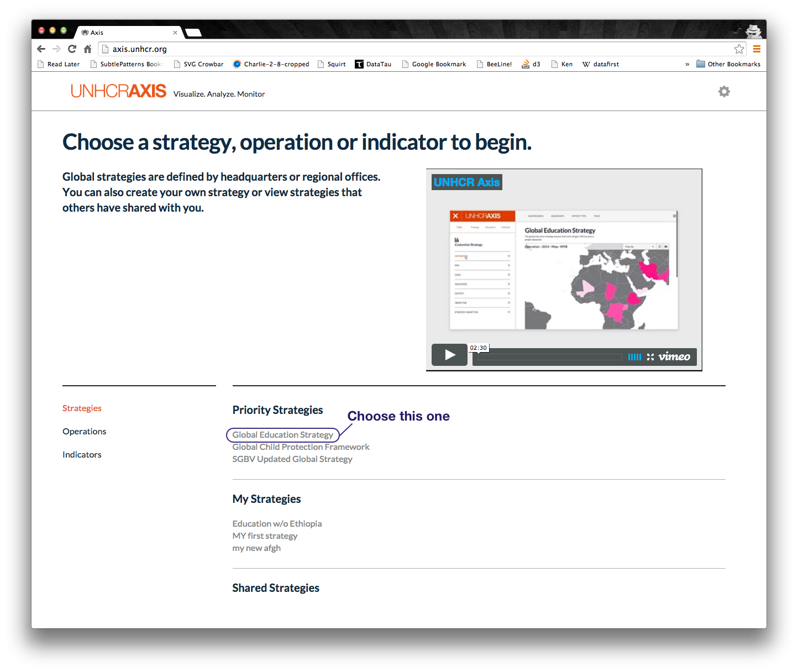Click the UNHCR Axis video title
This screenshot has width=798, height=672.
(467, 182)
